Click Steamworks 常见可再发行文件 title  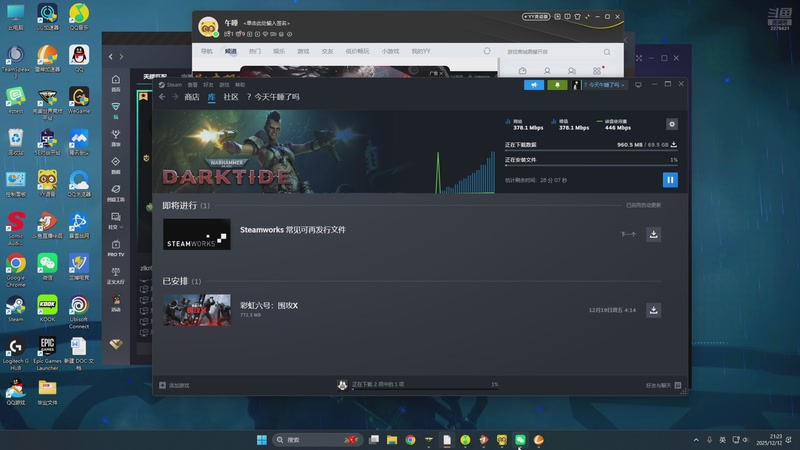point(293,230)
